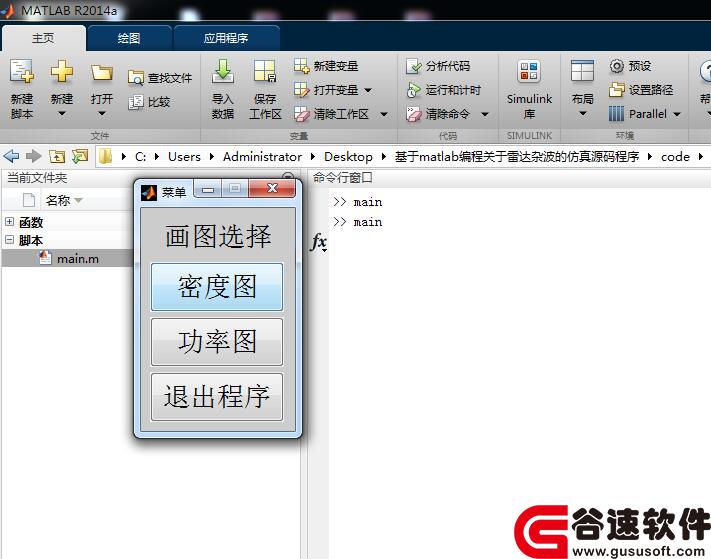This screenshot has height=559, width=711.
Task: Click the Import Data (导入数据) icon
Action: click(223, 72)
